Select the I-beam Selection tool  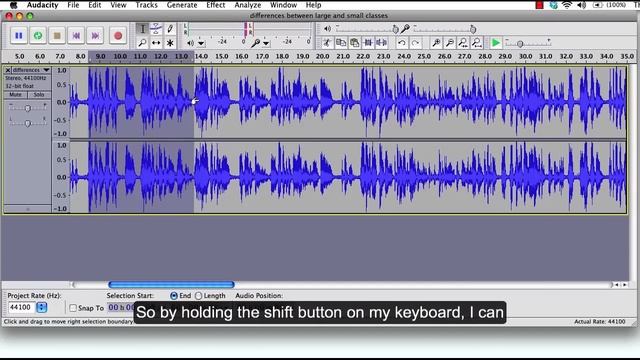point(142,29)
